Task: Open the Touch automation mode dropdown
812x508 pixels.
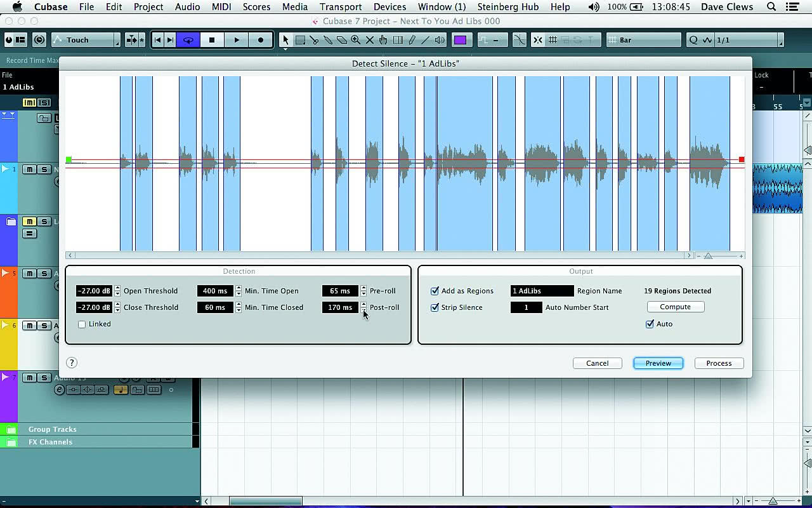Action: (86, 40)
